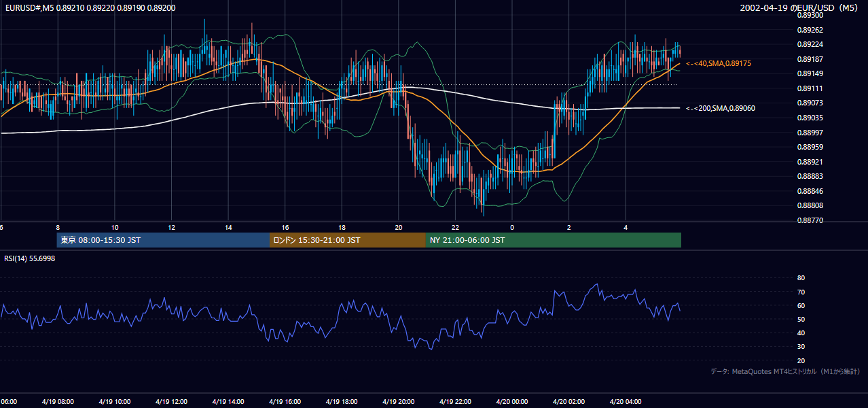Click price axis value 0.88770
The image size is (868, 408).
(809, 220)
